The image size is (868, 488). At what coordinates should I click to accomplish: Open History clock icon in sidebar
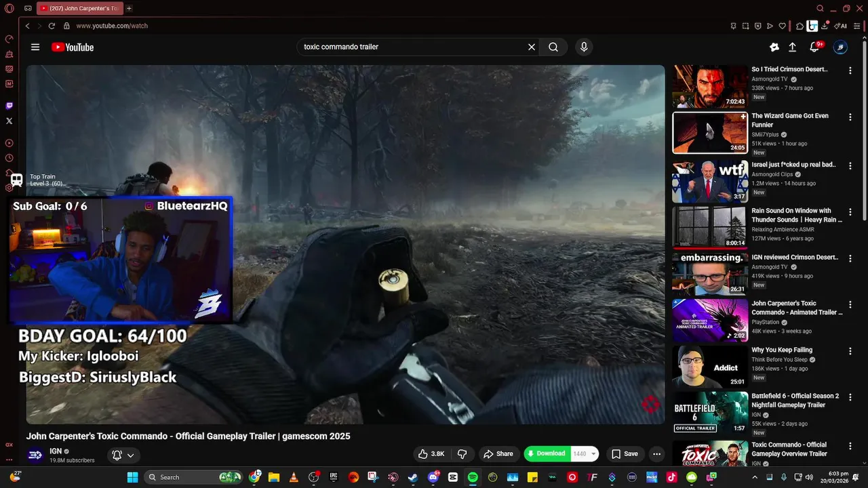(x=9, y=158)
